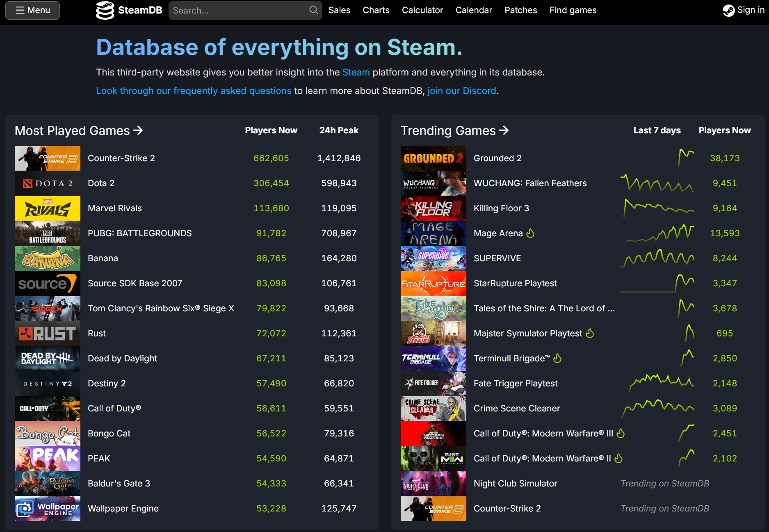The image size is (769, 532).
Task: Open the Wallpaper Engine game name
Action: (x=123, y=509)
